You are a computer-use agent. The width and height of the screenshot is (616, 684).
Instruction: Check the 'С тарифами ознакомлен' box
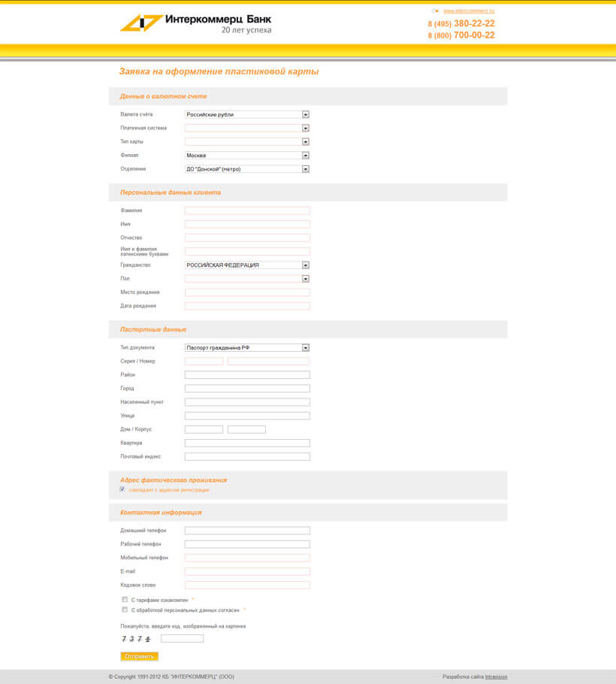125,599
